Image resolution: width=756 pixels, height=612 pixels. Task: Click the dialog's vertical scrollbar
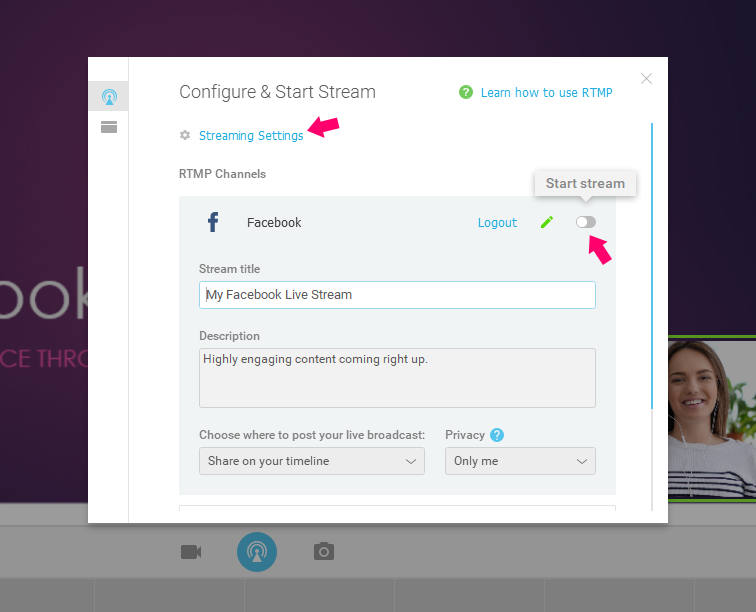[652, 265]
